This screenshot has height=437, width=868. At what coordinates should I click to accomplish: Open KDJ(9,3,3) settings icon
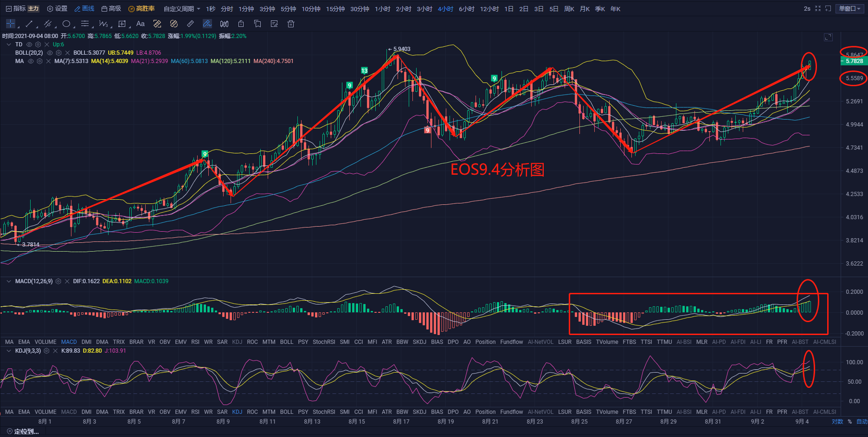coord(46,351)
